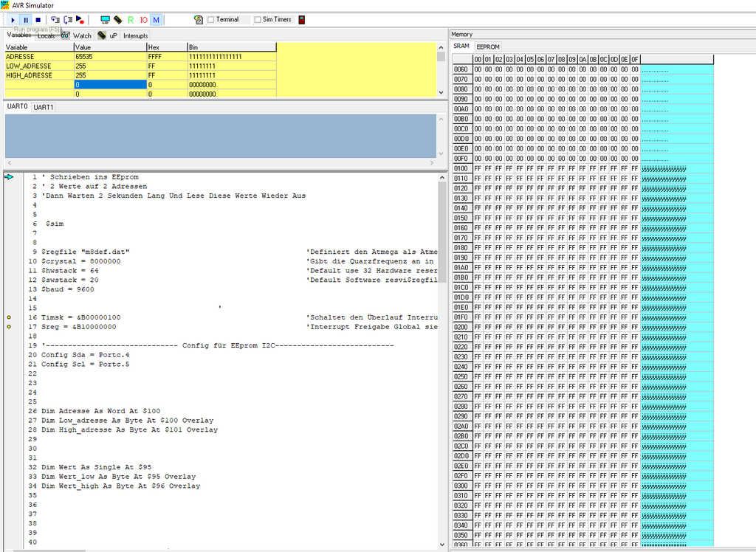
Task: Enable the Sim Timers checkbox
Action: [258, 20]
